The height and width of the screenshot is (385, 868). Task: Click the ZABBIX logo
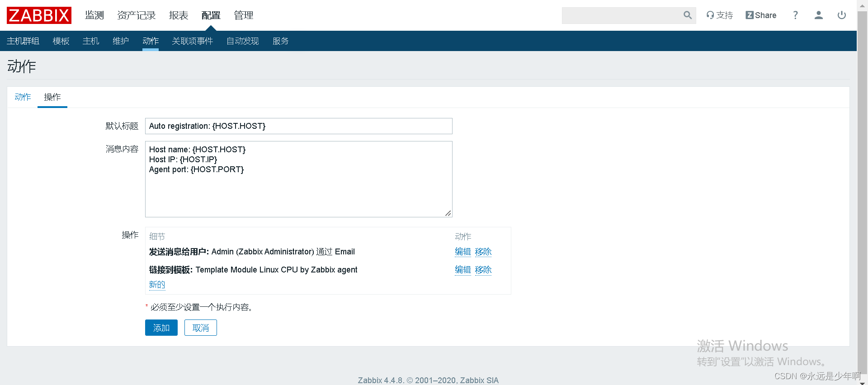[x=39, y=15]
